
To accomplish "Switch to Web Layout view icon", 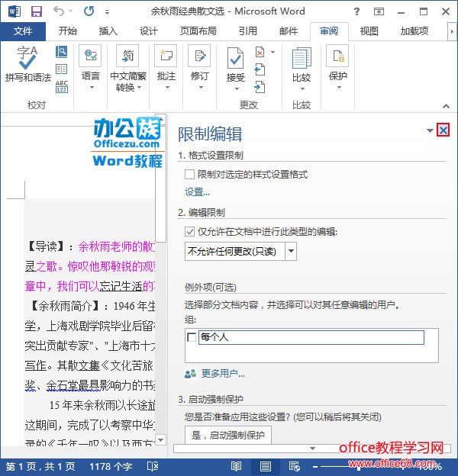I will 295,466.
